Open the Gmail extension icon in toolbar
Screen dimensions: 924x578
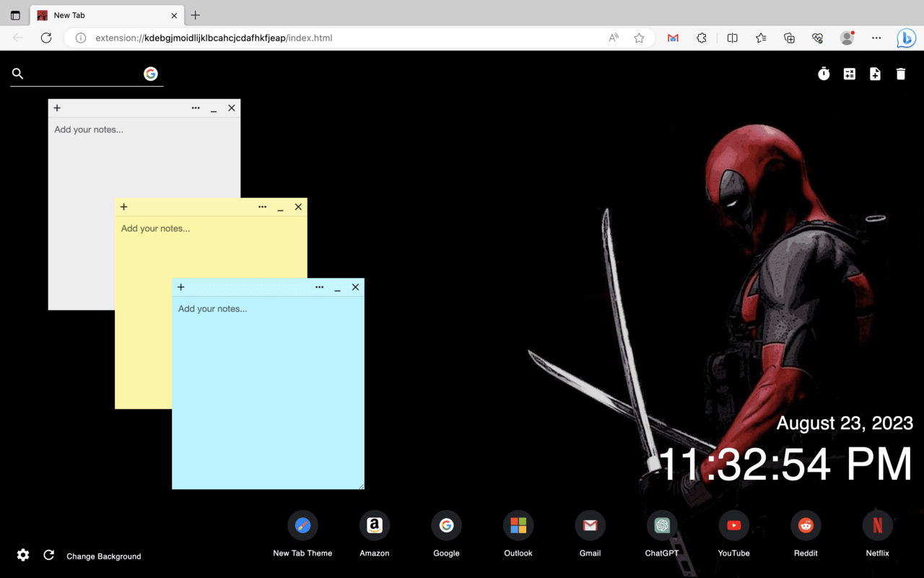tap(673, 38)
